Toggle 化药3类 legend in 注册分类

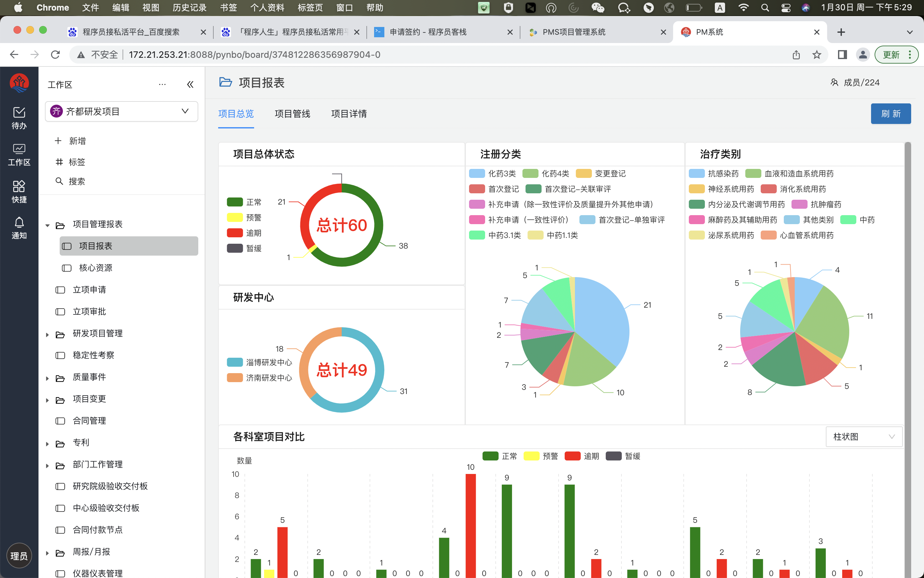(x=492, y=173)
